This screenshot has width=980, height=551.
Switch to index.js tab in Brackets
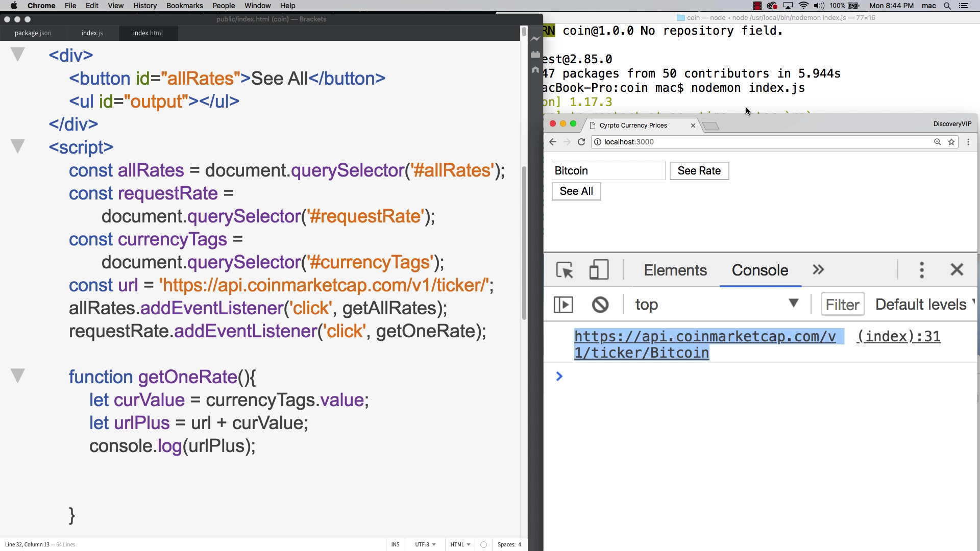pos(92,33)
